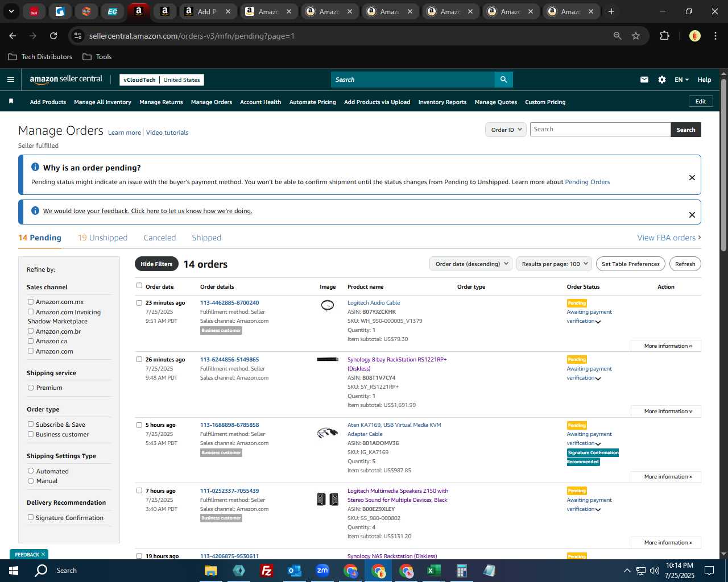This screenshot has width=728, height=582.
Task: Open Zoom from the taskbar
Action: tap(322, 571)
